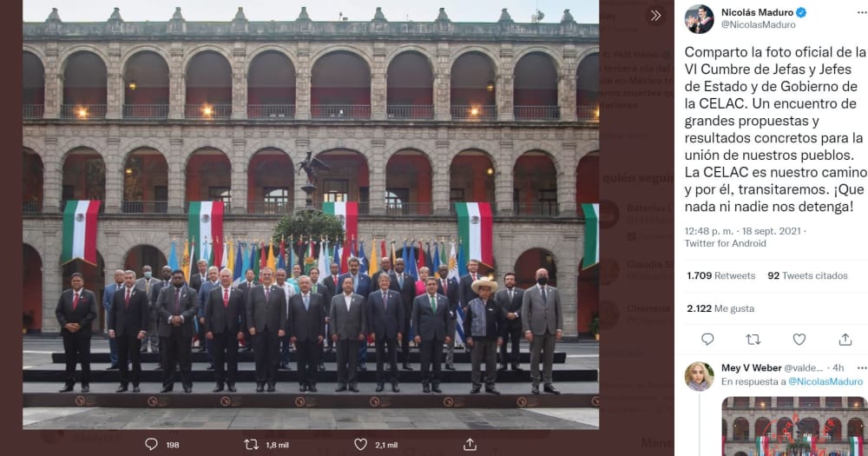Open Mey V Weber's profile picture
Image resolution: width=868 pixels, height=456 pixels.
click(699, 376)
